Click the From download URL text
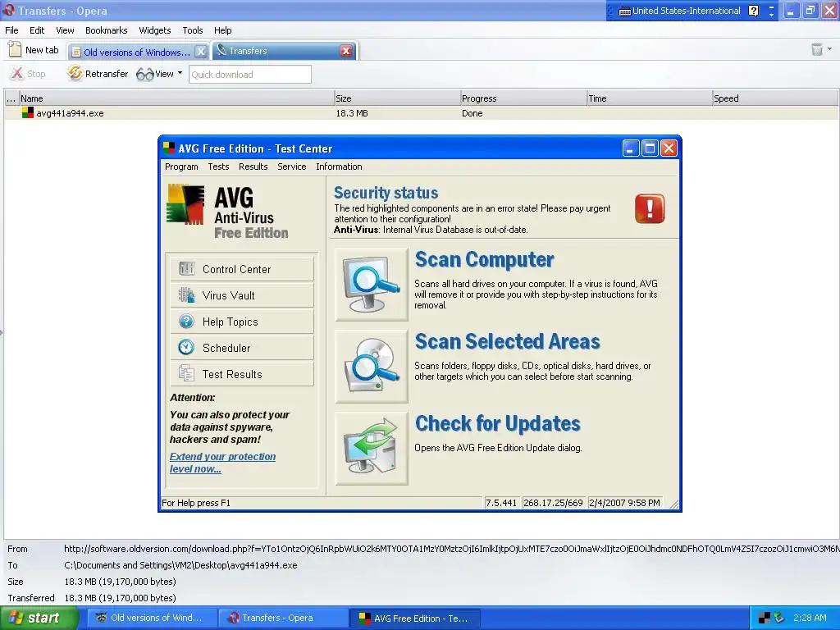This screenshot has width=840, height=630. point(452,549)
